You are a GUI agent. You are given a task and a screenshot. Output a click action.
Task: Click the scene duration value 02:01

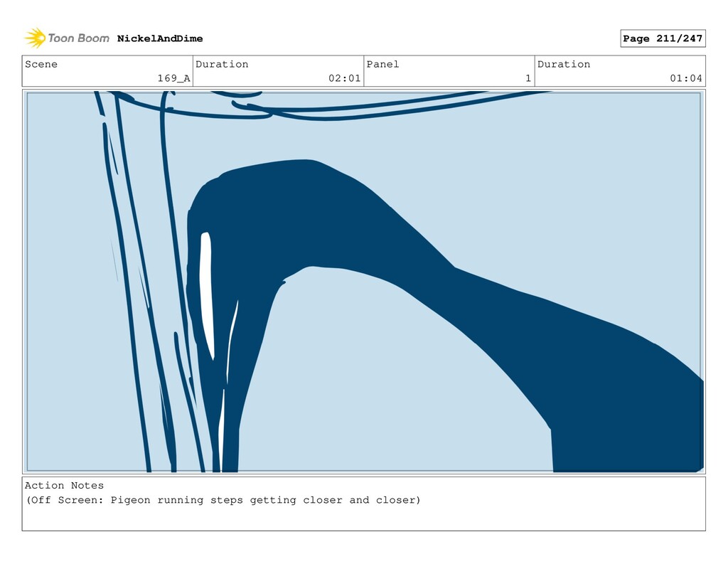[x=345, y=78]
